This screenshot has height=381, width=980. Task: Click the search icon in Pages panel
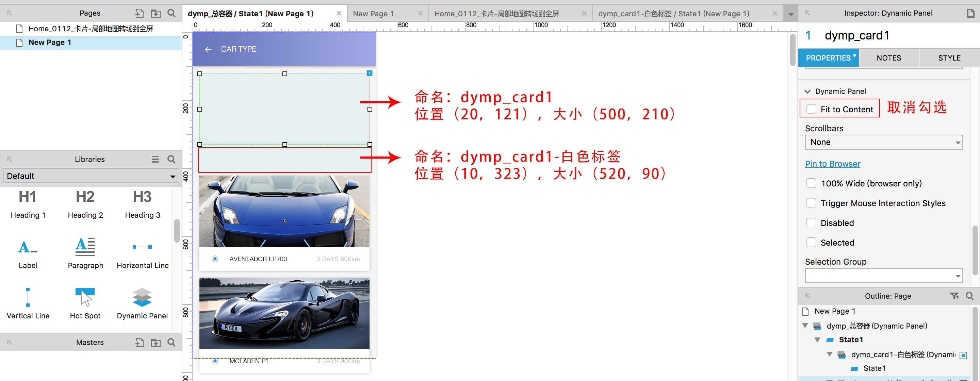[x=171, y=13]
